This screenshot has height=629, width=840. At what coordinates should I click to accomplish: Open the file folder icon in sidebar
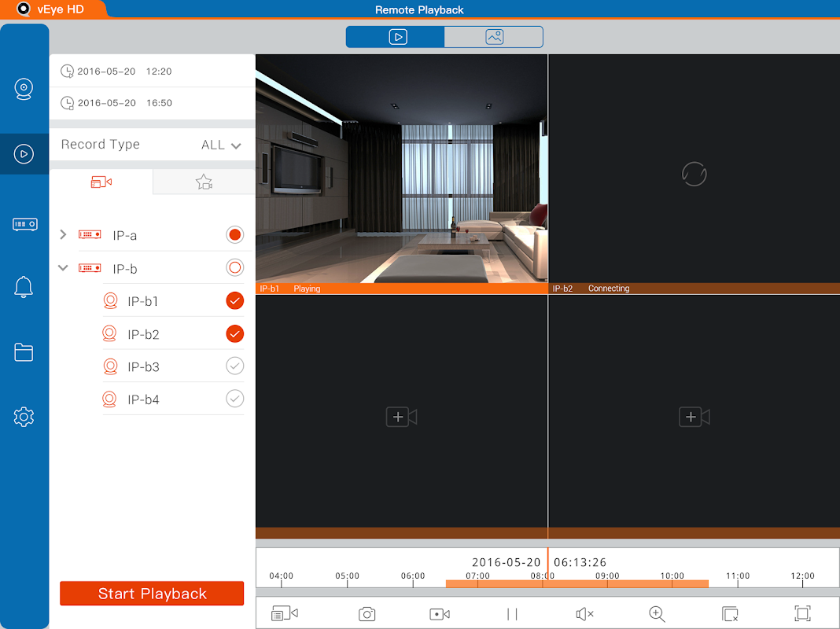[24, 351]
